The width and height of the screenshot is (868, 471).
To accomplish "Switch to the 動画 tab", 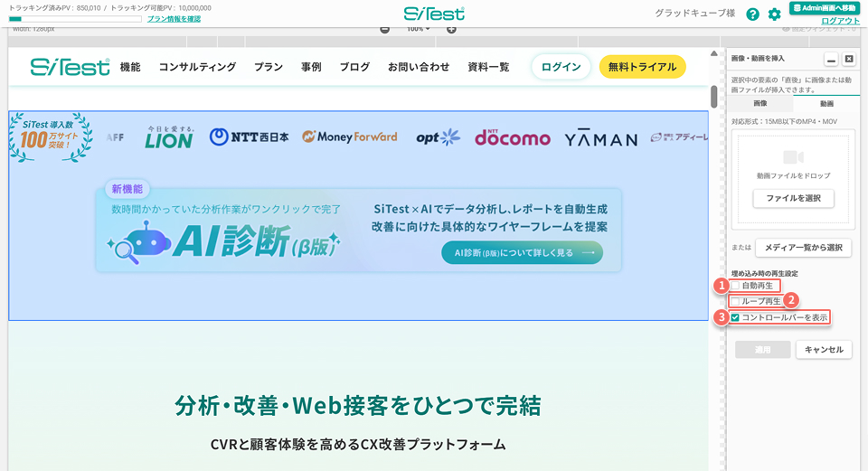I will tap(826, 103).
